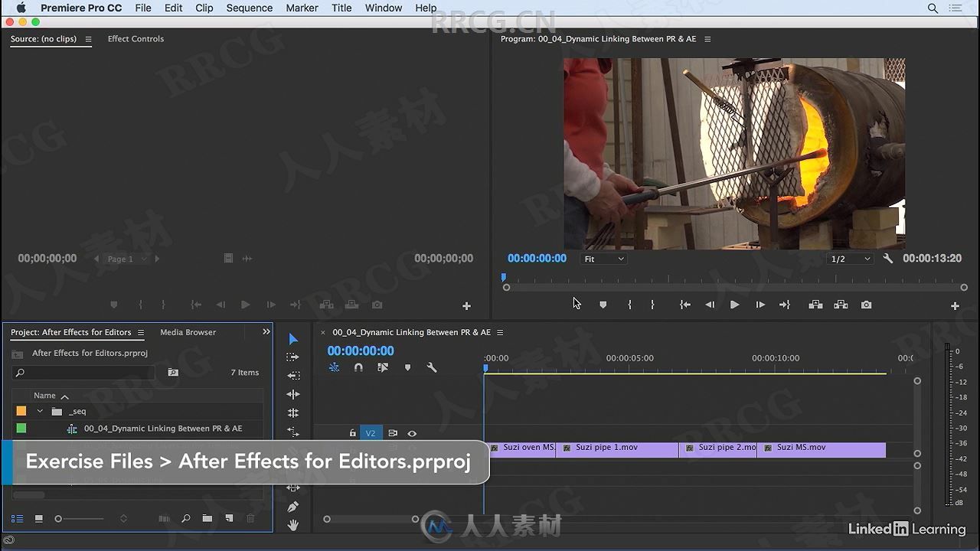The image size is (980, 551).
Task: Select the Hand tool
Action: [x=293, y=525]
